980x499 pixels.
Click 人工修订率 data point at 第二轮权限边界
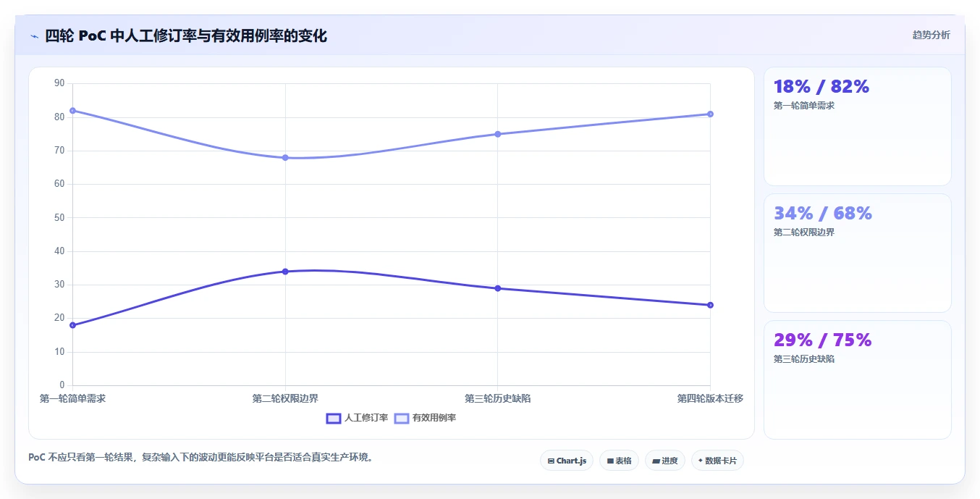click(285, 272)
